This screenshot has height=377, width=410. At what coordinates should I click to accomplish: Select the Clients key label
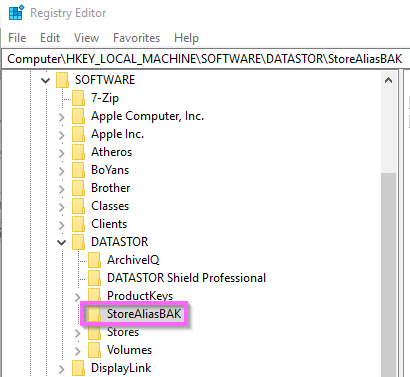point(109,224)
